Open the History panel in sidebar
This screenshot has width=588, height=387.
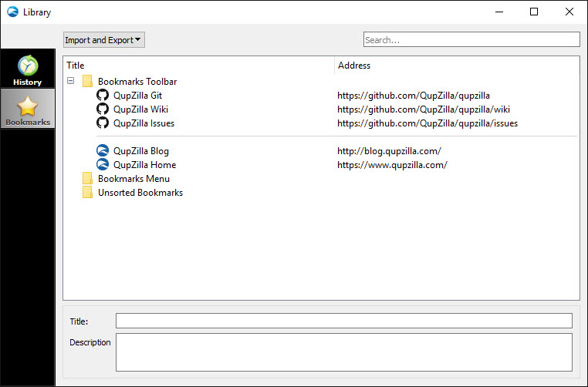27,69
